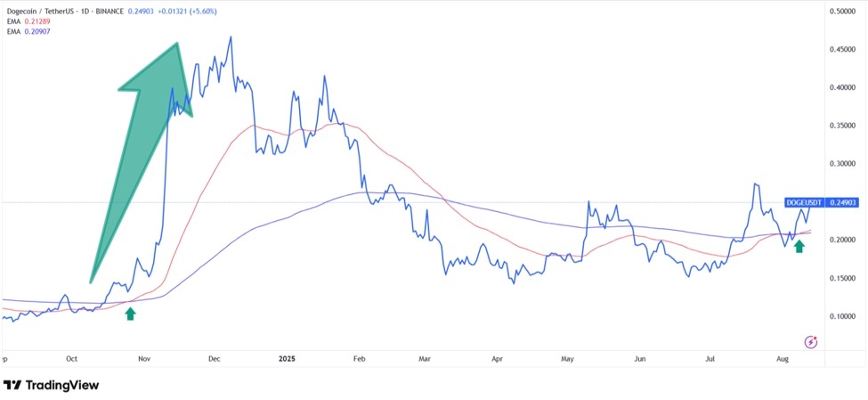This screenshot has height=400, width=868.
Task: Click the current price 0.24903 axis tag
Action: (842, 203)
